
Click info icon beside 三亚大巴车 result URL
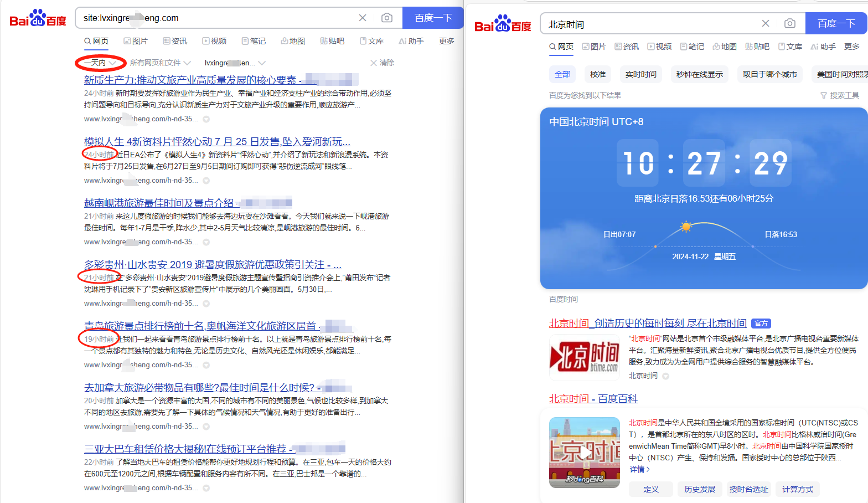(x=206, y=488)
